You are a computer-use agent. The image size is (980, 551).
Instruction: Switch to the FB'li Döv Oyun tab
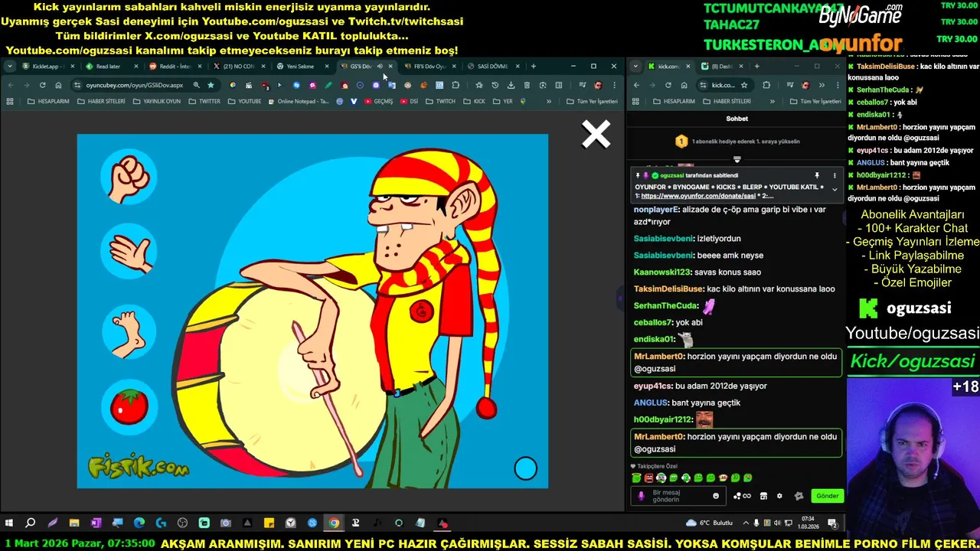tap(429, 67)
